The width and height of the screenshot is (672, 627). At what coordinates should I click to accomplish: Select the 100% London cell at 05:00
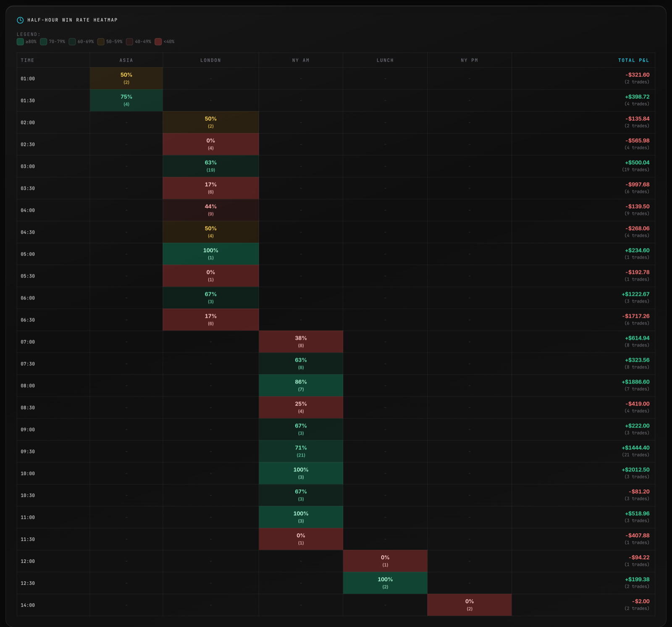pos(211,254)
